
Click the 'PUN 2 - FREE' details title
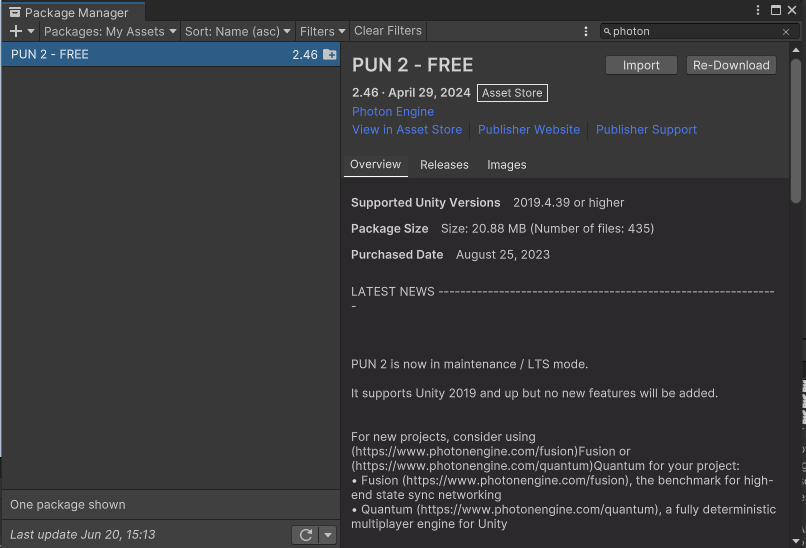412,65
